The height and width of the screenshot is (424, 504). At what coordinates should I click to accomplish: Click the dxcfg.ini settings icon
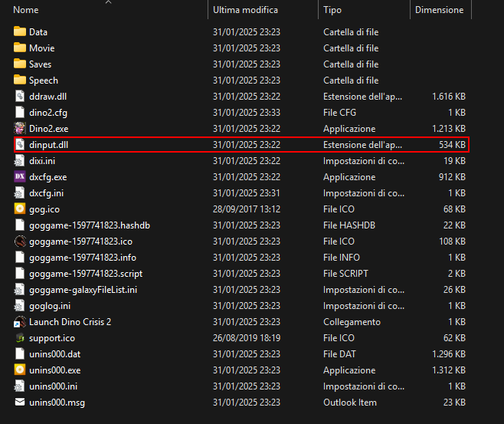19,192
